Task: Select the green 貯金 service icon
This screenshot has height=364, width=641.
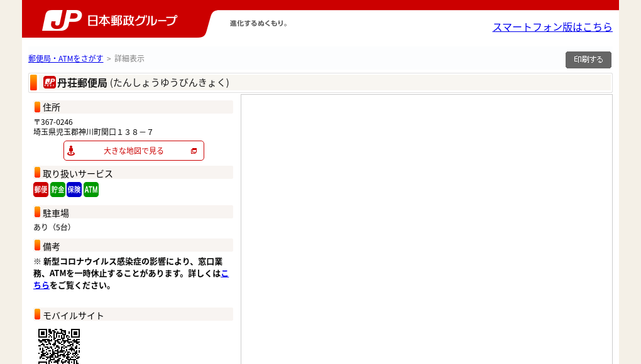Action: [57, 189]
